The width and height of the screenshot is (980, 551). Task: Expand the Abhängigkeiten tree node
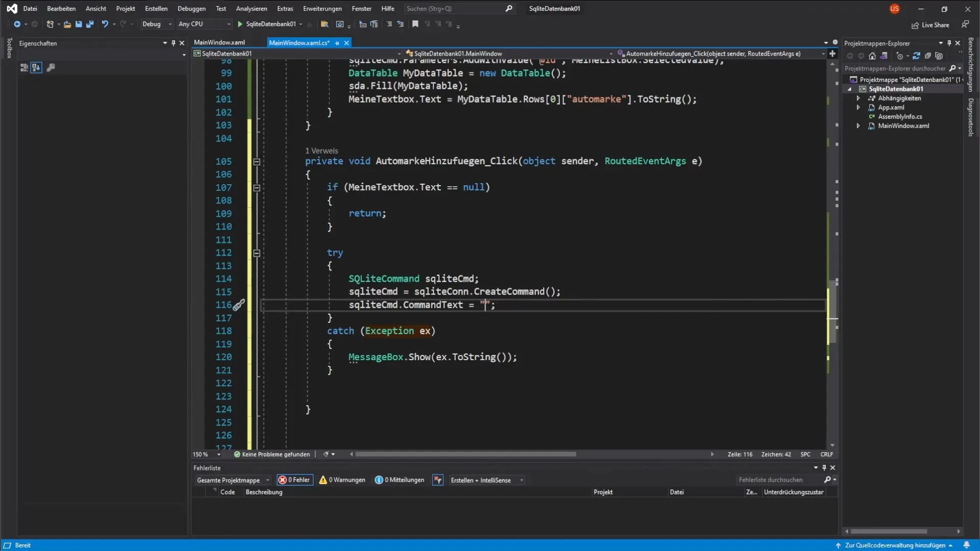pyautogui.click(x=858, y=98)
